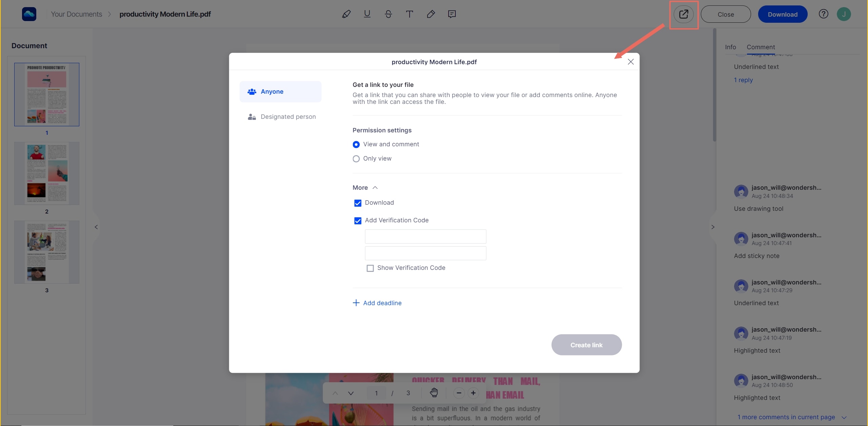The height and width of the screenshot is (426, 868).
Task: Uncheck the Download checkbox
Action: click(358, 203)
